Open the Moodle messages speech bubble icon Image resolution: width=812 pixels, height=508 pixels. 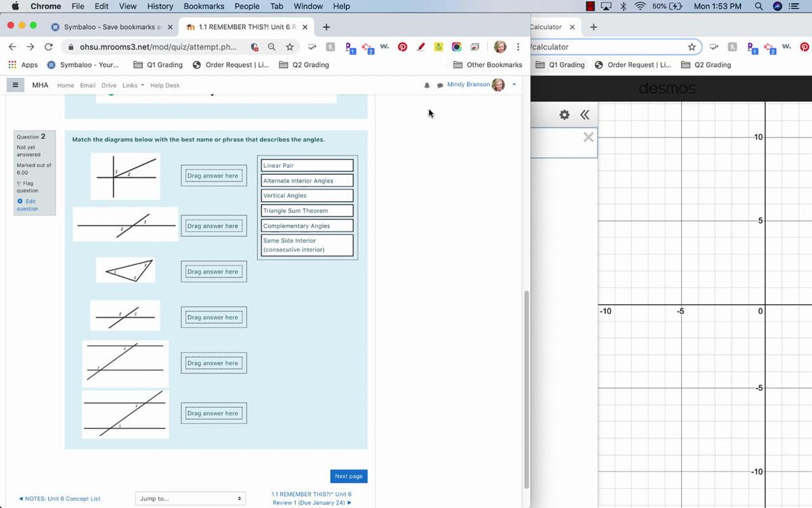click(x=440, y=85)
